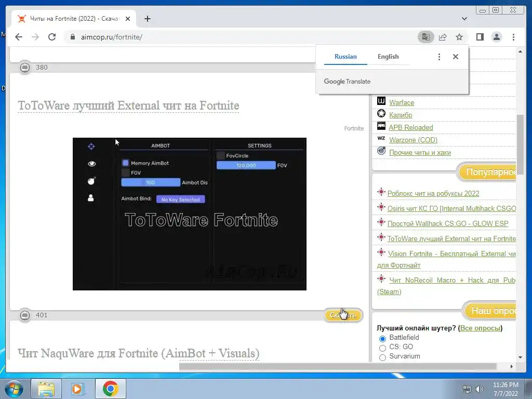Open the Chrome profile avatar

[x=497, y=37]
